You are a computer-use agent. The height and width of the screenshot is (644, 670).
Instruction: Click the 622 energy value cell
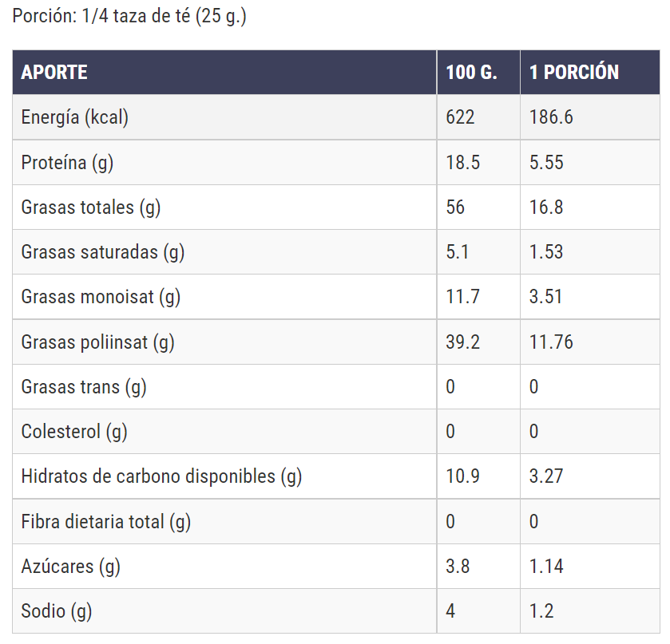460,117
